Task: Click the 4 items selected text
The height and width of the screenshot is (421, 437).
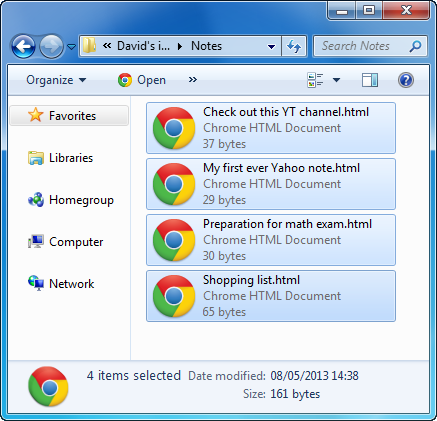Action: tap(134, 376)
